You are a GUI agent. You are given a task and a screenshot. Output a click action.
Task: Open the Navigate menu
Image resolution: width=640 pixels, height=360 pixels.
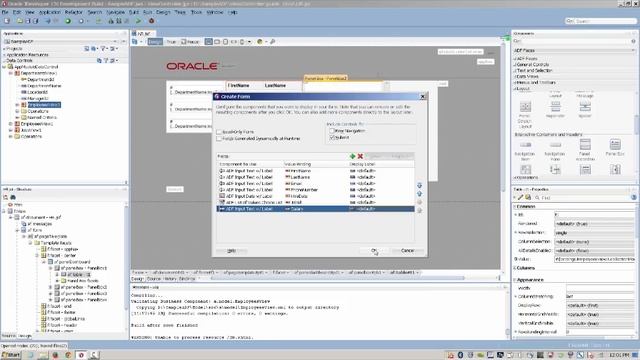[x=116, y=12]
